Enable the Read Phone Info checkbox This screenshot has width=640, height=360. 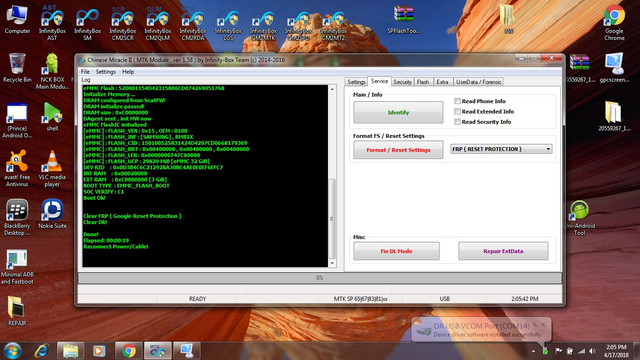coord(458,101)
